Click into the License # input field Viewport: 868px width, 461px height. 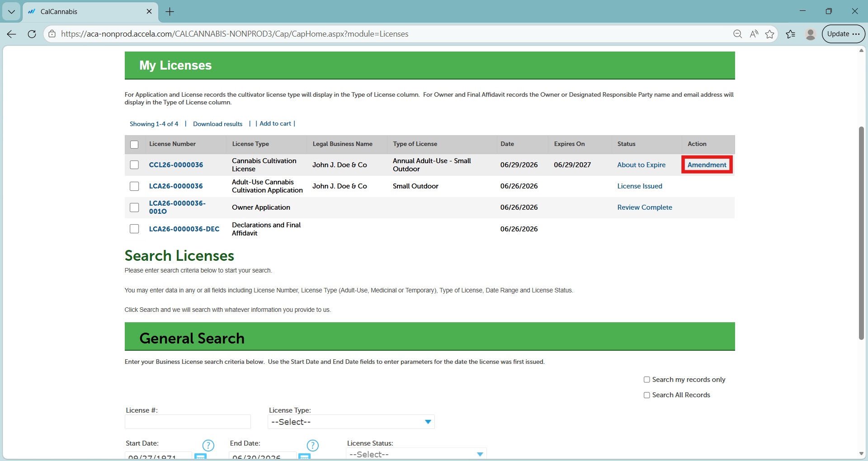click(x=188, y=422)
